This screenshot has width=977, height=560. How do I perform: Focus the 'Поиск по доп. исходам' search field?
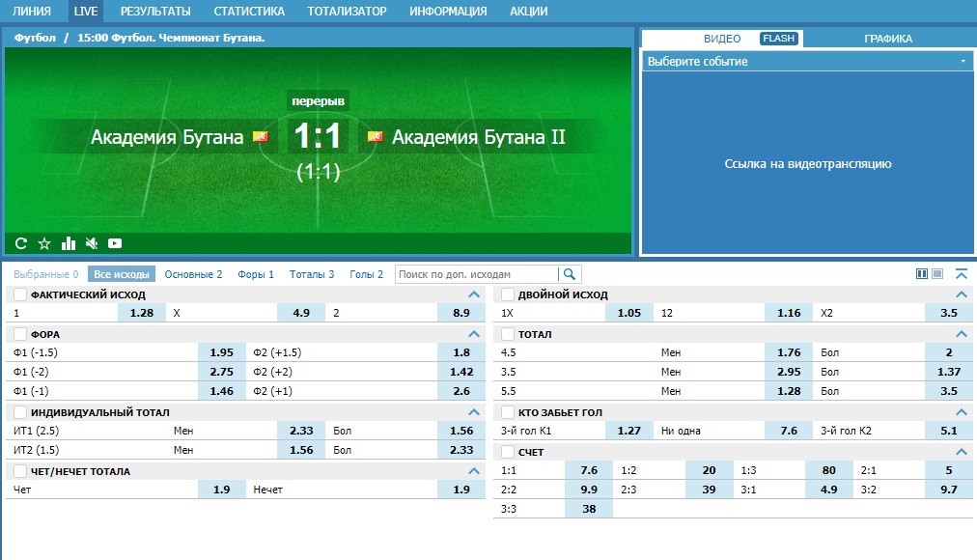pyautogui.click(x=477, y=274)
